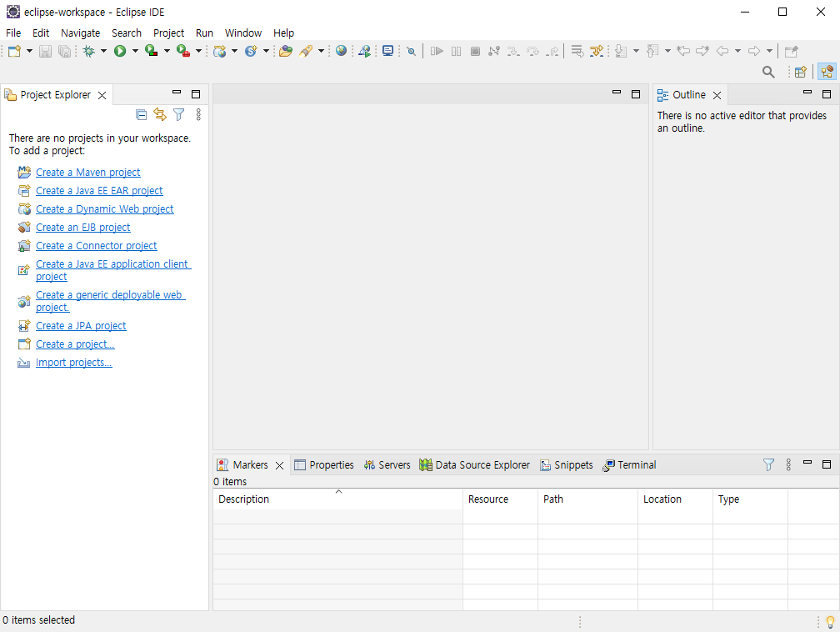The height and width of the screenshot is (632, 840).
Task: Open the Debug configurations dropdown arrow
Action: [103, 51]
